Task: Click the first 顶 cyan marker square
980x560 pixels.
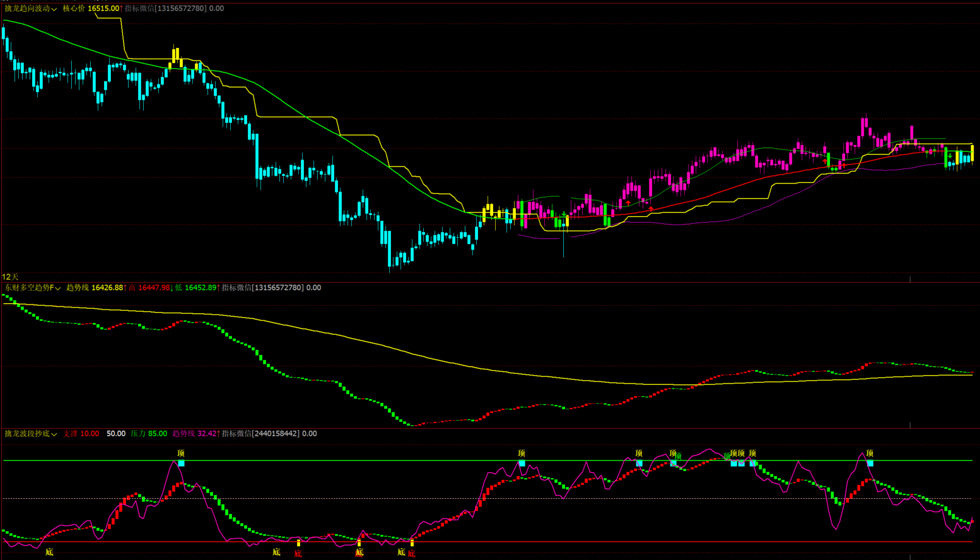Action: [181, 464]
